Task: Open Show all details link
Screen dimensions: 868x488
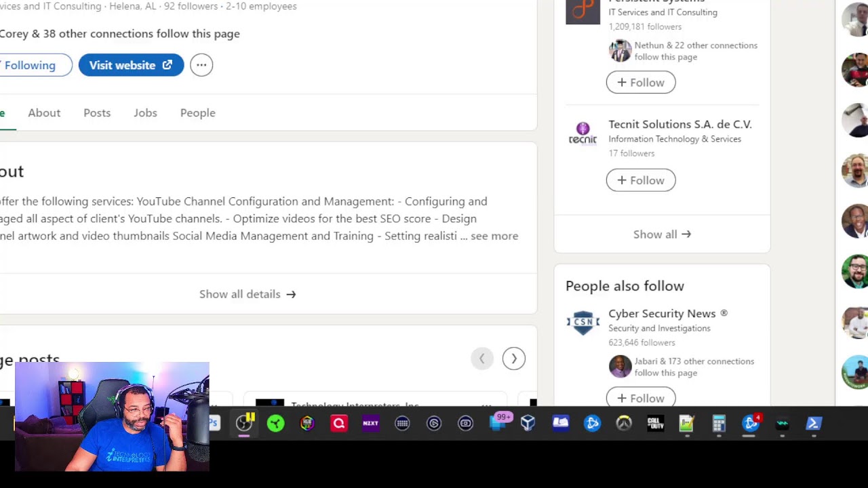Action: pyautogui.click(x=248, y=294)
